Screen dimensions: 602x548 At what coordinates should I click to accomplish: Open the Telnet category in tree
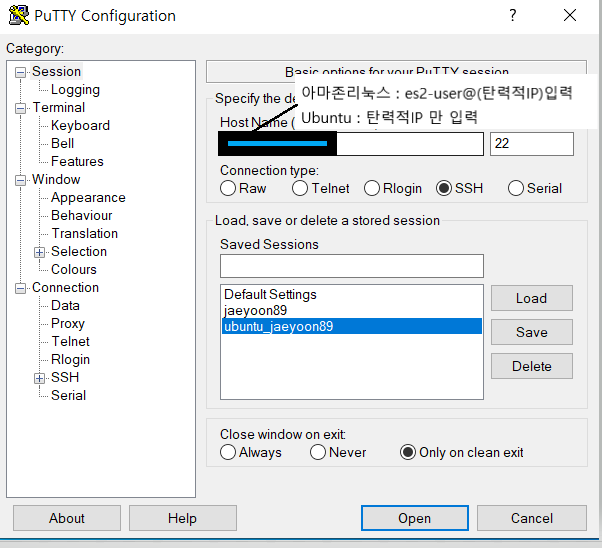[70, 341]
